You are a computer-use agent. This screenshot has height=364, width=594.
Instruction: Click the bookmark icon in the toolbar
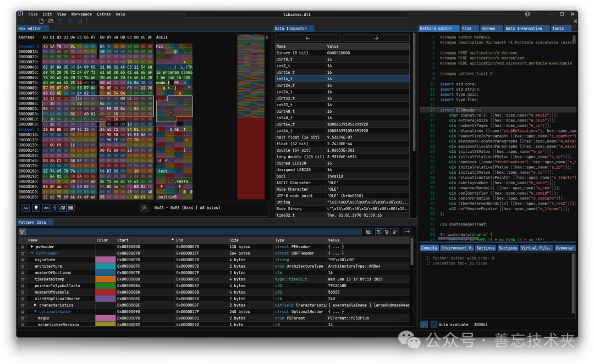coord(80,21)
